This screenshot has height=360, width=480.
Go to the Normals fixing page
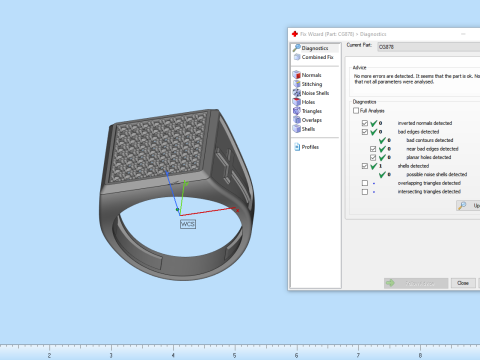[307, 75]
